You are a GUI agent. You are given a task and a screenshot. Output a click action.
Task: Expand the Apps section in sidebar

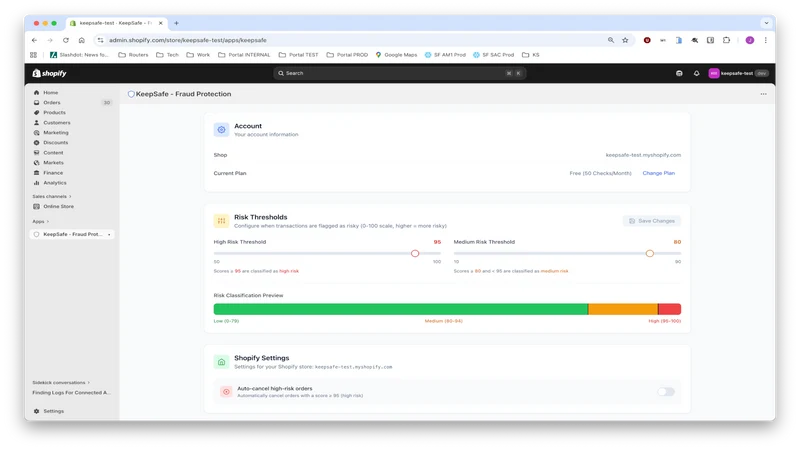(x=41, y=221)
